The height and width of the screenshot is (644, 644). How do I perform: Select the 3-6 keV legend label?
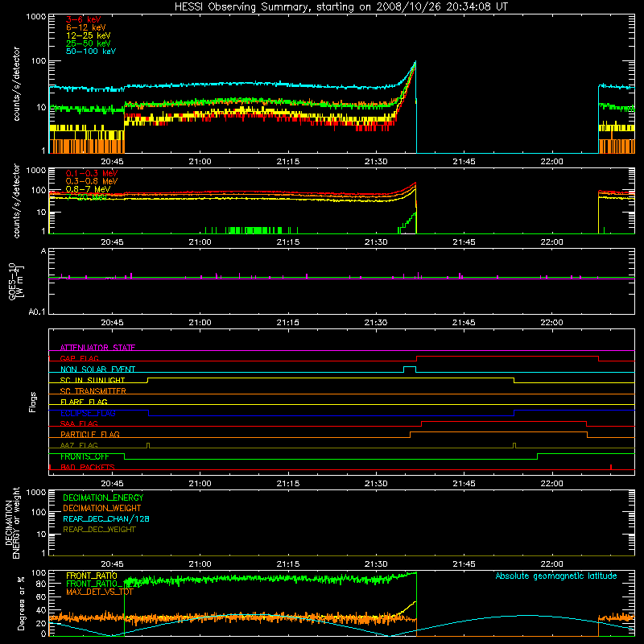click(84, 19)
